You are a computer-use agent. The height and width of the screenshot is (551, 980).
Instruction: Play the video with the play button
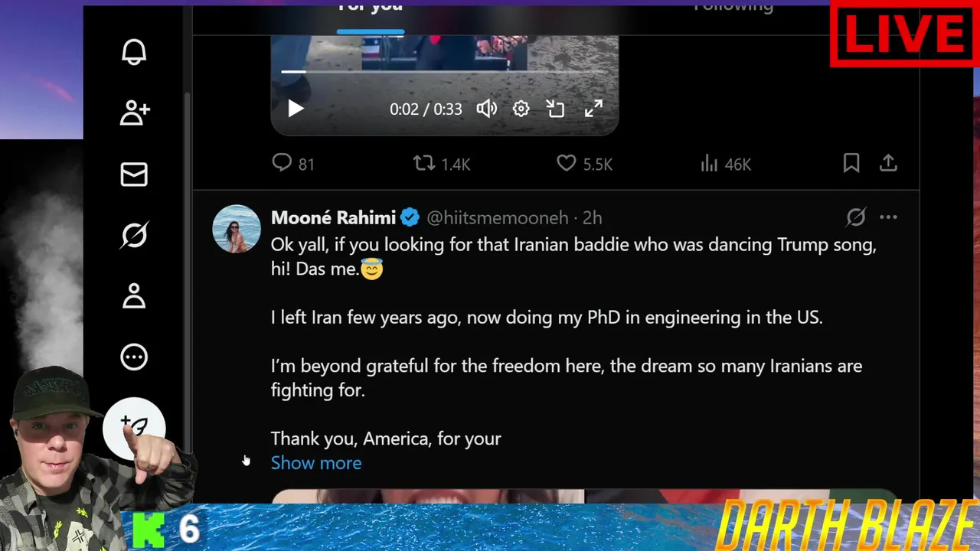tap(296, 109)
